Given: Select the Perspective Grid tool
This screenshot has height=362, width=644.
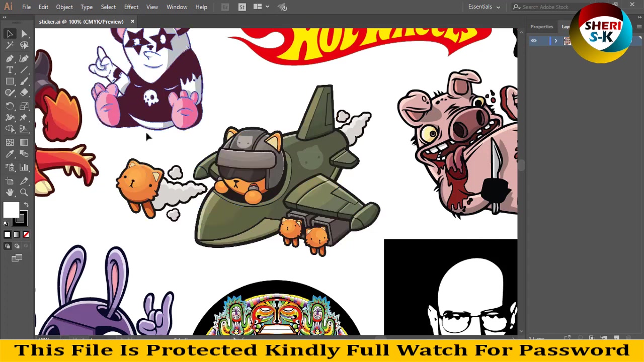Looking at the screenshot, I should click(24, 129).
